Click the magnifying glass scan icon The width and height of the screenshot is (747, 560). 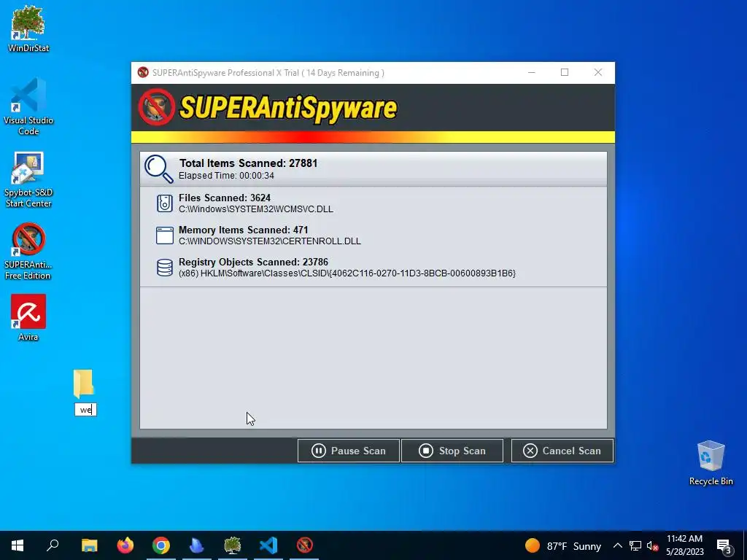click(158, 168)
